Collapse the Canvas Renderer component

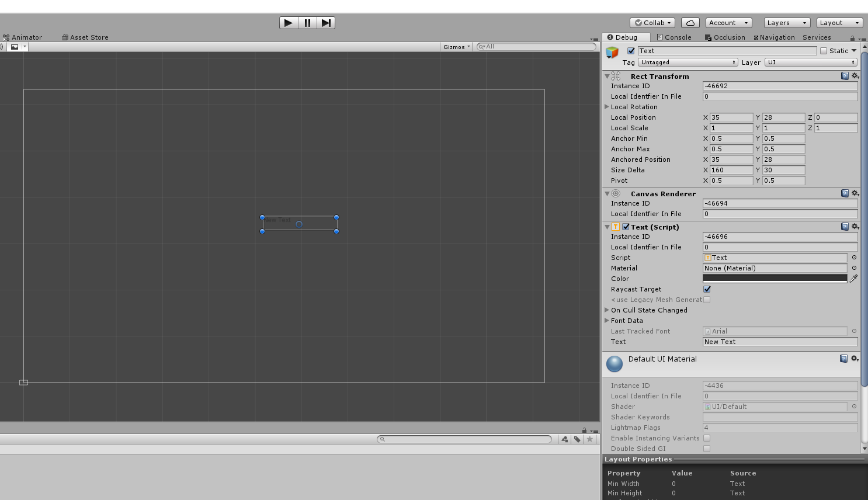[x=607, y=194]
